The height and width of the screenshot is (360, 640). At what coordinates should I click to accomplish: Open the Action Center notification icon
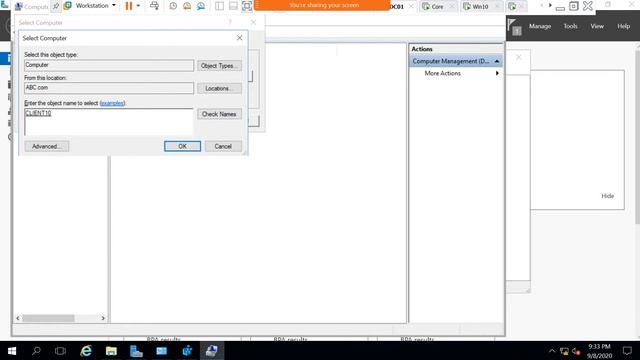click(627, 351)
